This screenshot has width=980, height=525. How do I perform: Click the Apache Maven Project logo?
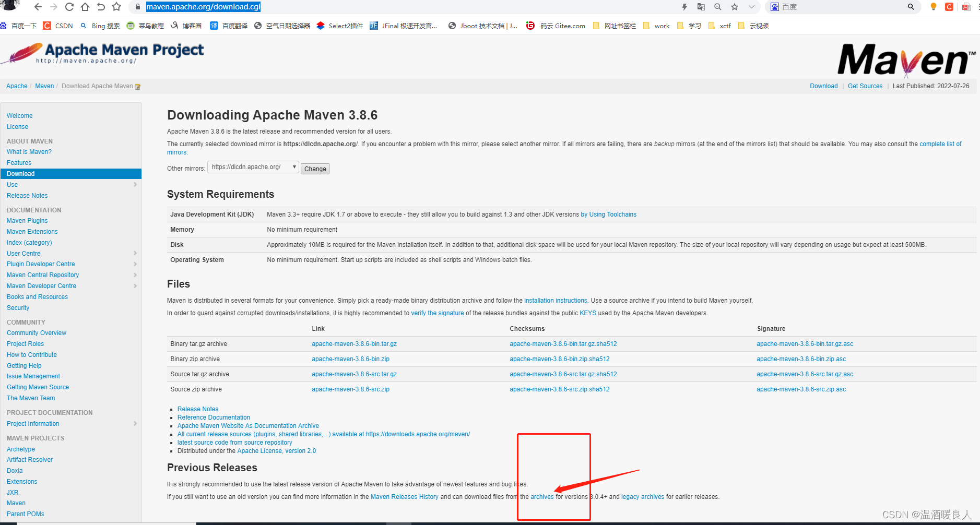pos(103,54)
